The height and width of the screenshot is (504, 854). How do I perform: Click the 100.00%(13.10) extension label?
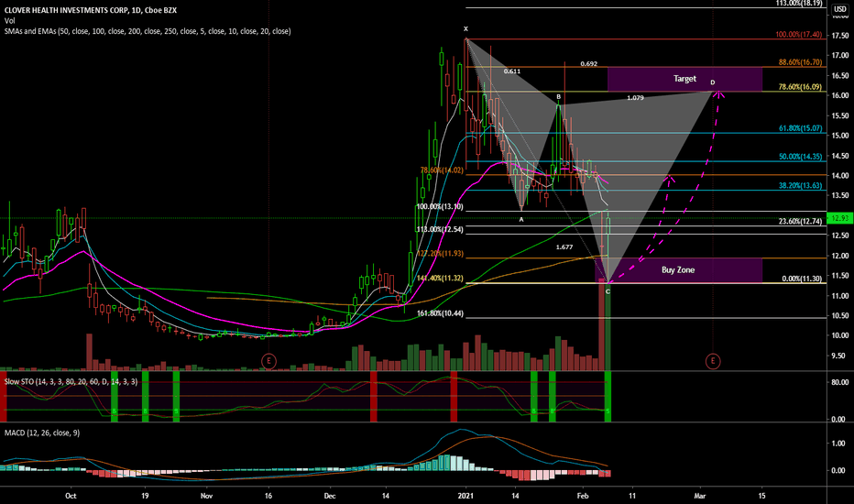coord(440,206)
